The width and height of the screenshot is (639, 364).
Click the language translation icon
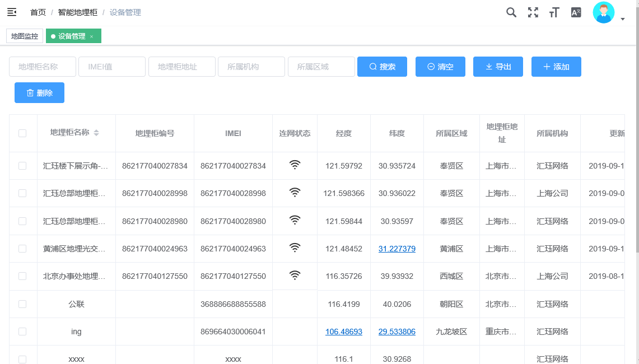[576, 12]
